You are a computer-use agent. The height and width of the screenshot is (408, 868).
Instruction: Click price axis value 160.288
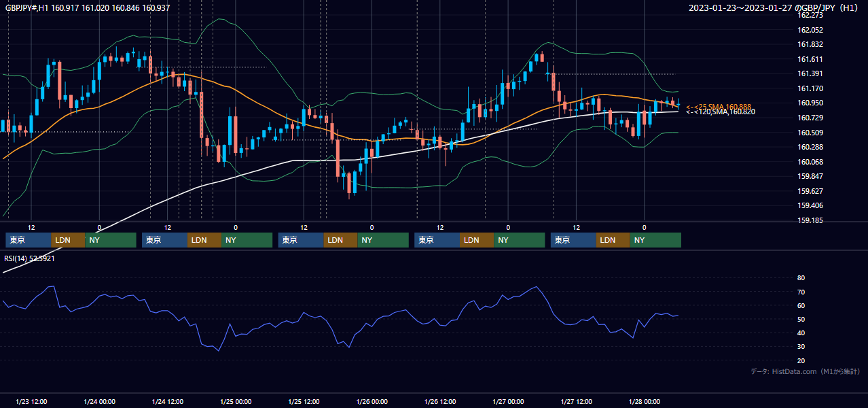810,147
